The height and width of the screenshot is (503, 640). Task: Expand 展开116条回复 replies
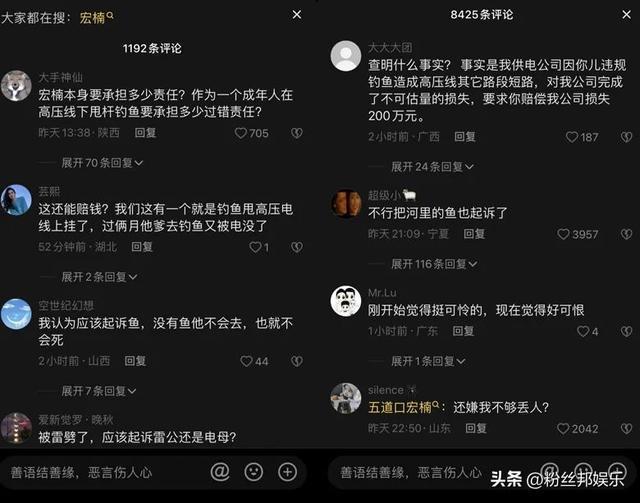434,264
